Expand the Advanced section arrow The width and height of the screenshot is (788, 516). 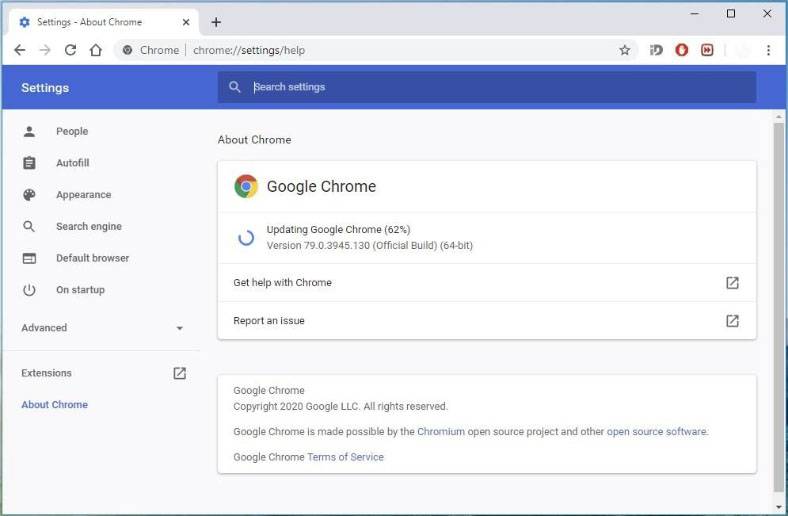point(179,328)
